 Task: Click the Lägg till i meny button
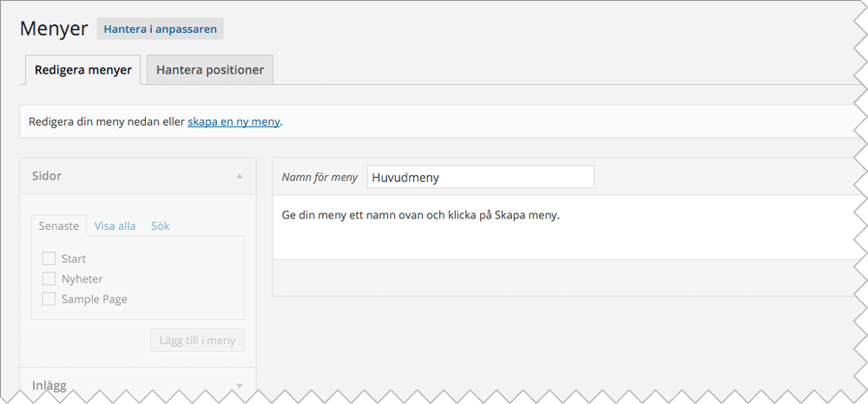[x=198, y=341]
